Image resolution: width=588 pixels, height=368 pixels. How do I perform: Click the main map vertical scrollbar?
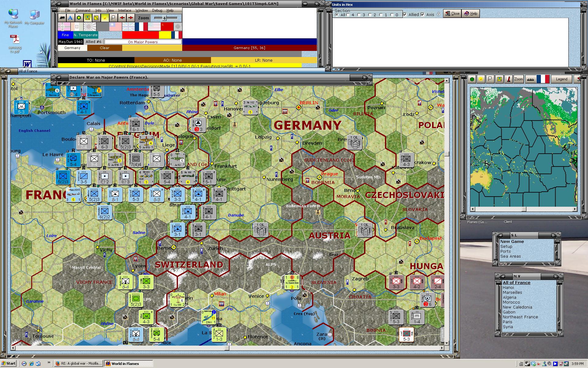point(447,212)
